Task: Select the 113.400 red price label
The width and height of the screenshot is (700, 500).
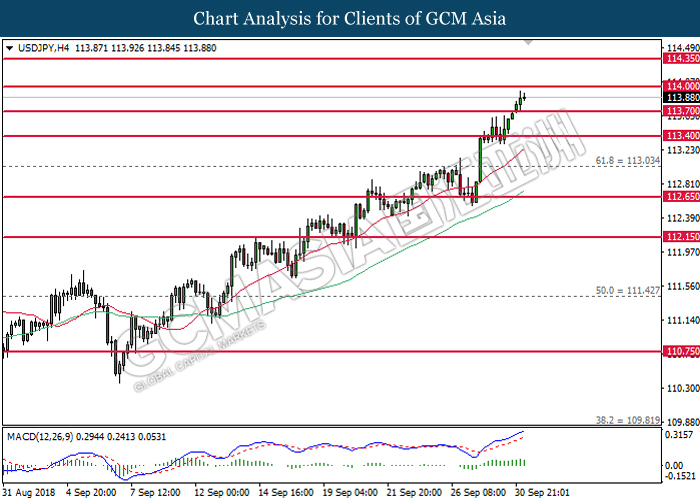Action: [x=681, y=136]
